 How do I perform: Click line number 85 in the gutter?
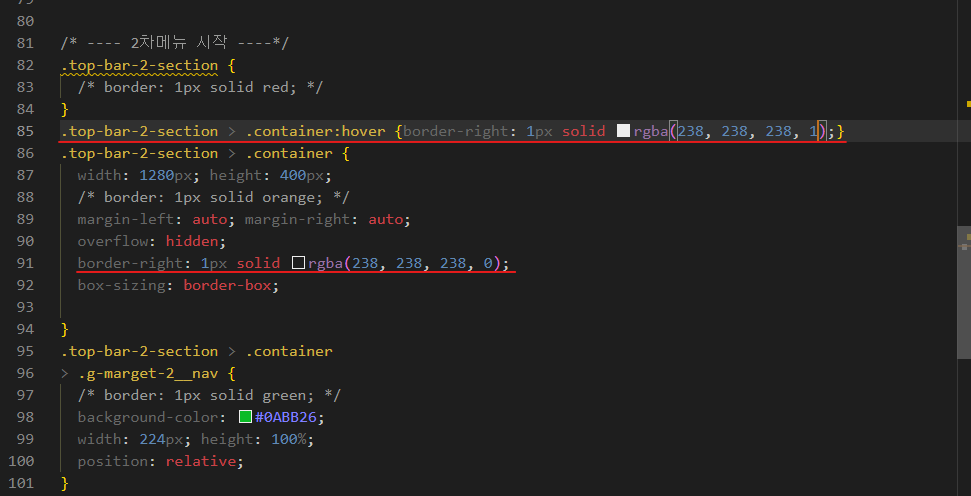click(25, 131)
